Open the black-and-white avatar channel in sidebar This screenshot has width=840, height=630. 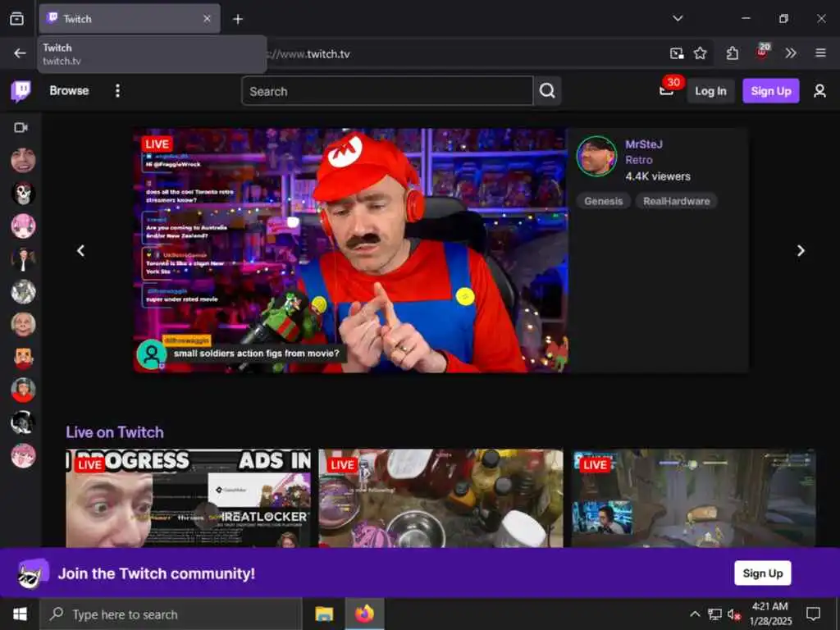(x=23, y=423)
